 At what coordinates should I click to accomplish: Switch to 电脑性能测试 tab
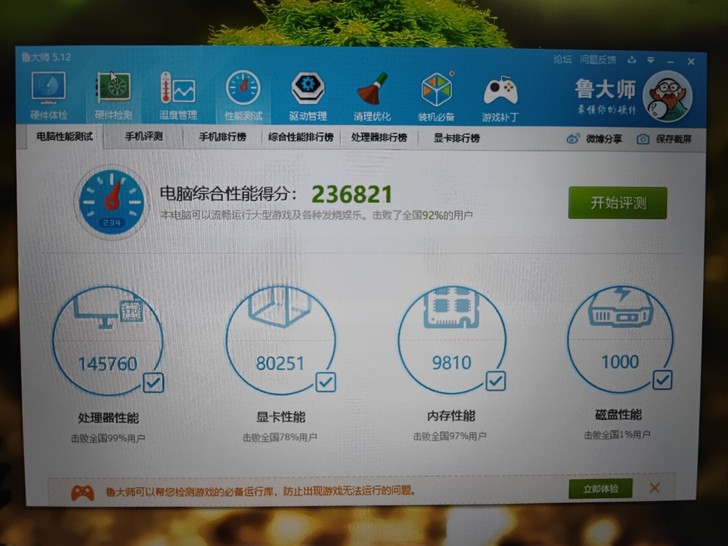tap(64, 136)
